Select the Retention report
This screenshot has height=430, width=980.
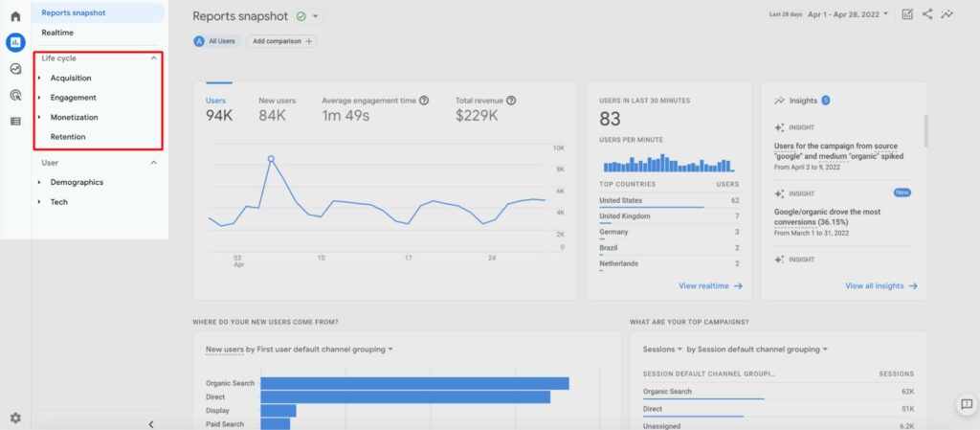click(69, 137)
